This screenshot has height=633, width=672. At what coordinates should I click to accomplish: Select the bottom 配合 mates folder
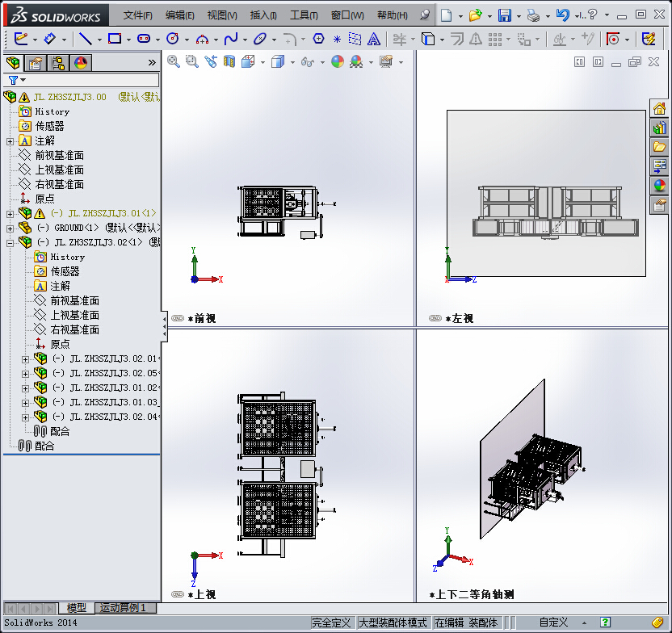point(44,446)
